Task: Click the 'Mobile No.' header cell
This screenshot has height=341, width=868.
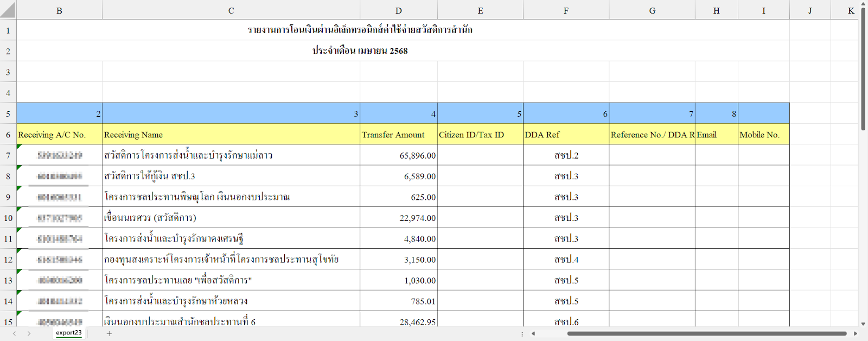Action: point(764,134)
